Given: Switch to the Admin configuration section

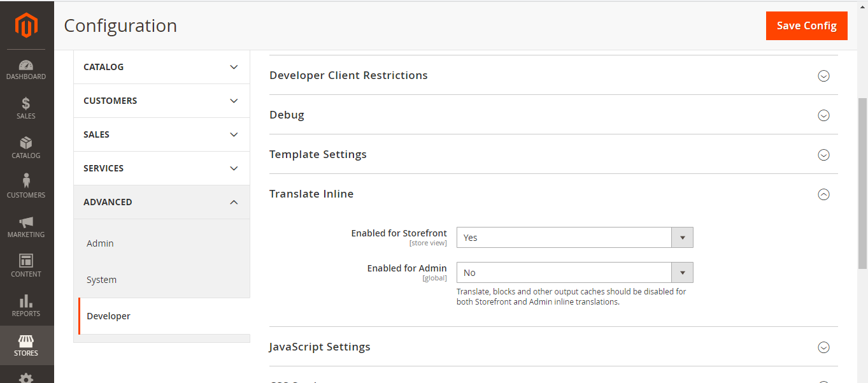Looking at the screenshot, I should 99,243.
